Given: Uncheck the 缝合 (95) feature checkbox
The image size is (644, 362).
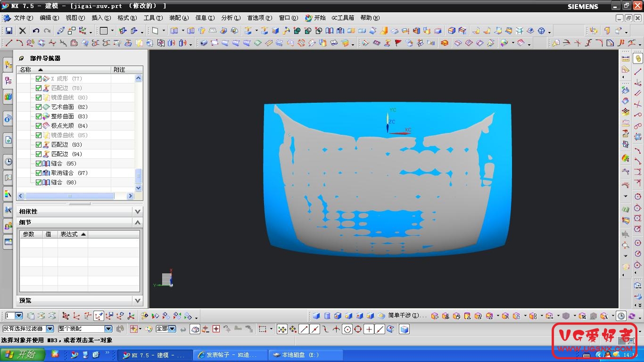Looking at the screenshot, I should coord(39,164).
